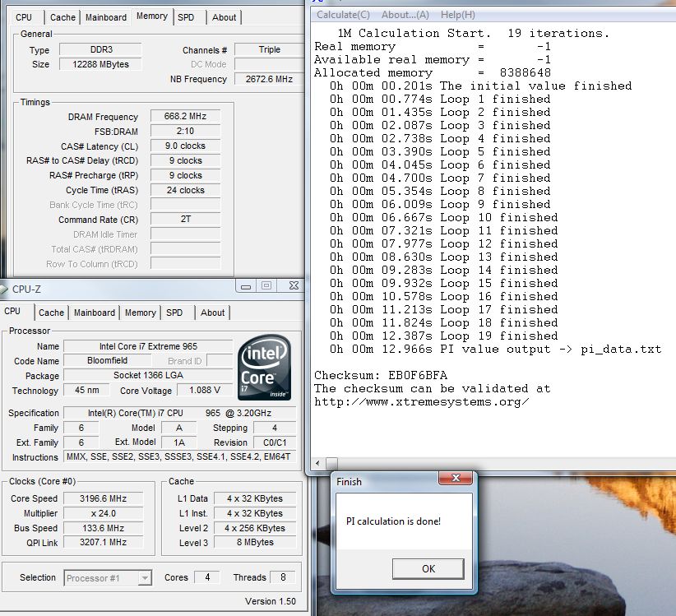Click the Bus Speed 133.6 MHz value

tap(103, 528)
